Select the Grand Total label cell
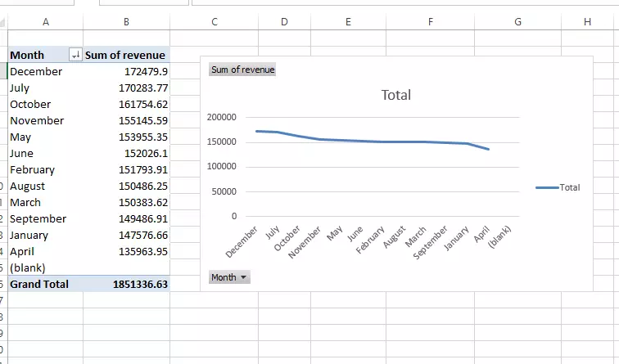The image size is (619, 364). pos(39,284)
